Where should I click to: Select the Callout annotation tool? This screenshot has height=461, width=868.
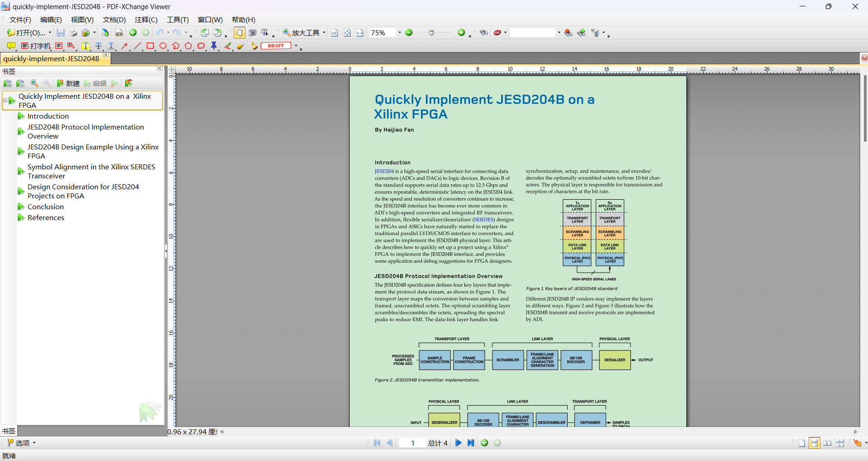point(71,46)
